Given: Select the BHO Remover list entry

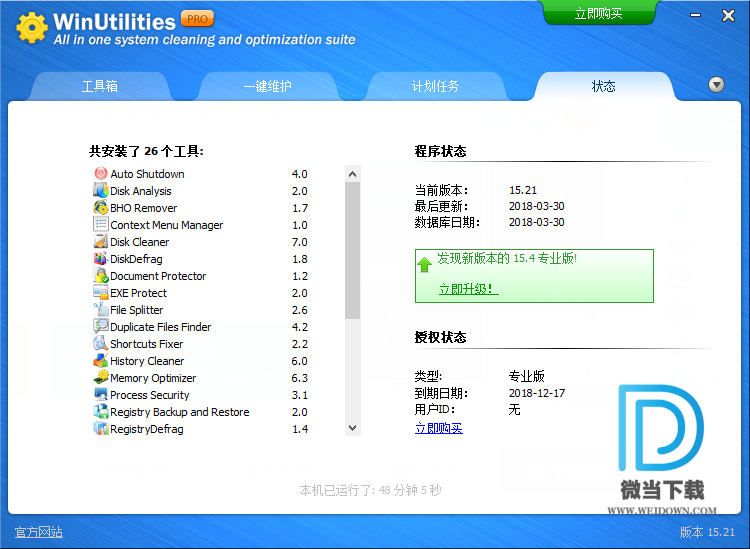Looking at the screenshot, I should pyautogui.click(x=201, y=208).
